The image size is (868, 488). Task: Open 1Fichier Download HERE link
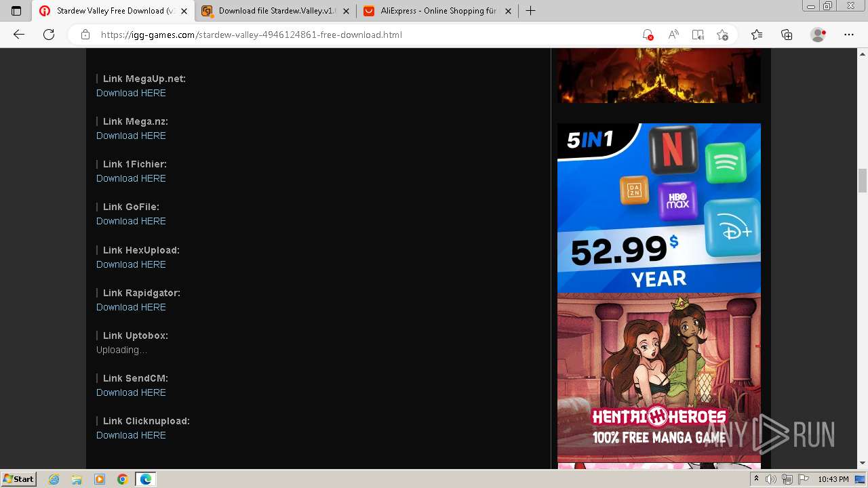tap(131, 178)
